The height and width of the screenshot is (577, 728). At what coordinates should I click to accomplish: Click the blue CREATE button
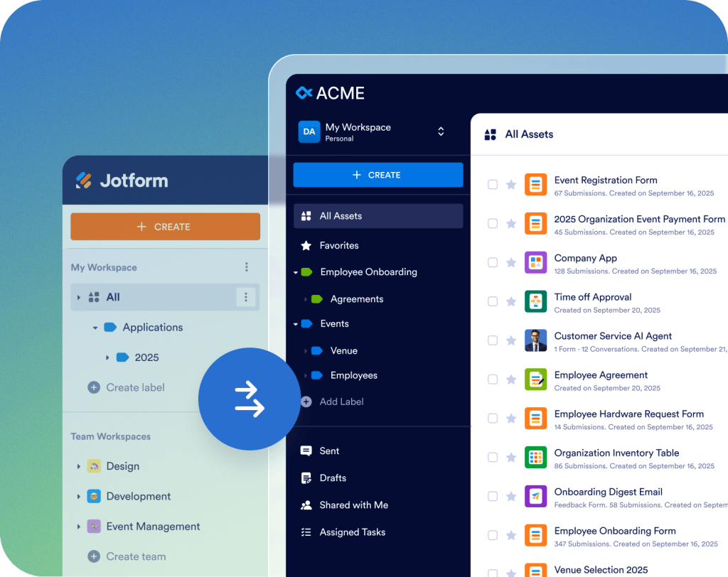378,174
